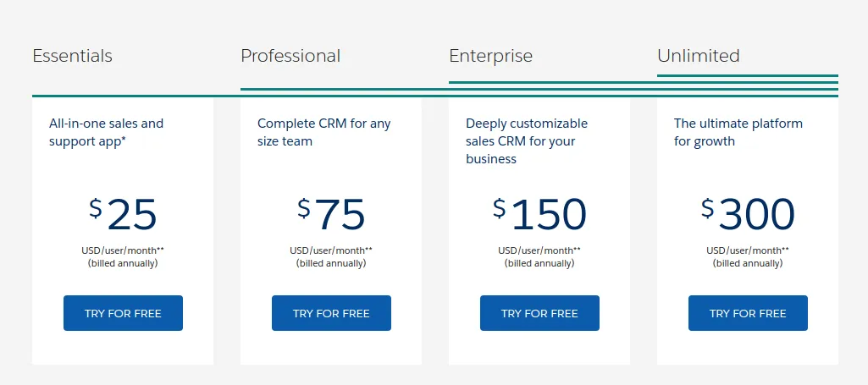Click USD/user/month note under Professional price

[331, 250]
